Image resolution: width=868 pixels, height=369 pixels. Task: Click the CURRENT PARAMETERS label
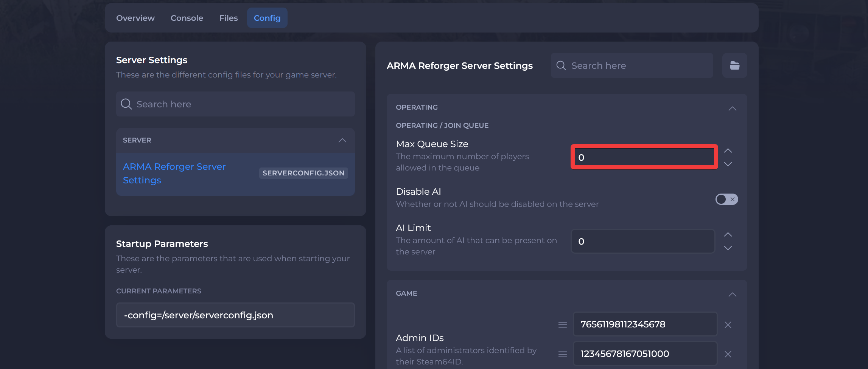(x=159, y=291)
